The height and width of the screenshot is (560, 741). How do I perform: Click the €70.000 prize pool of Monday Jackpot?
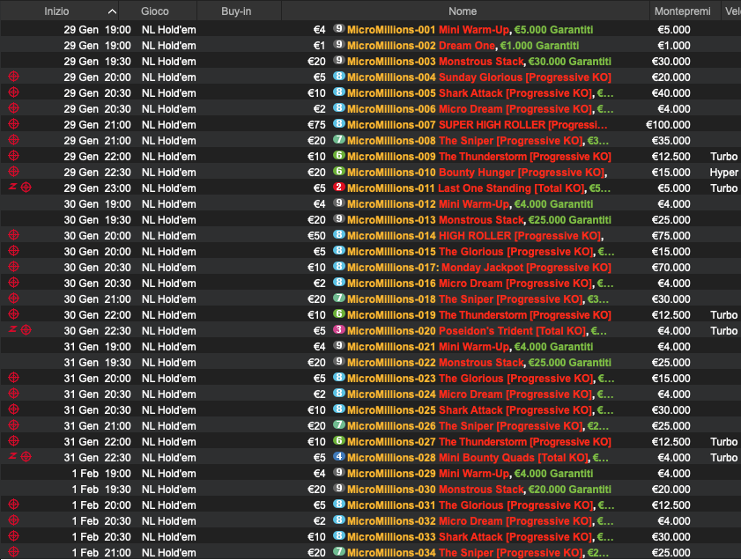tap(671, 268)
